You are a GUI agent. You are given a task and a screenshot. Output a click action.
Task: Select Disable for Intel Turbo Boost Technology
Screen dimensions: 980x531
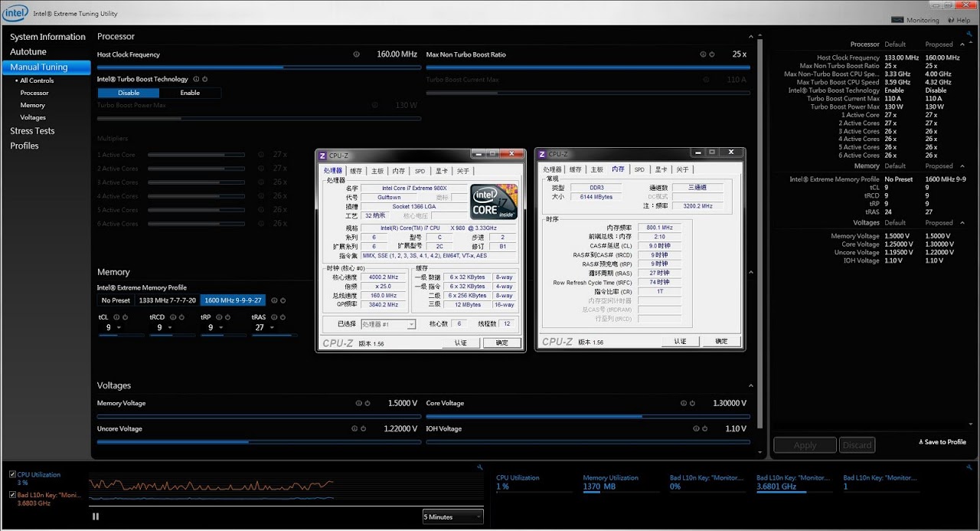click(129, 93)
